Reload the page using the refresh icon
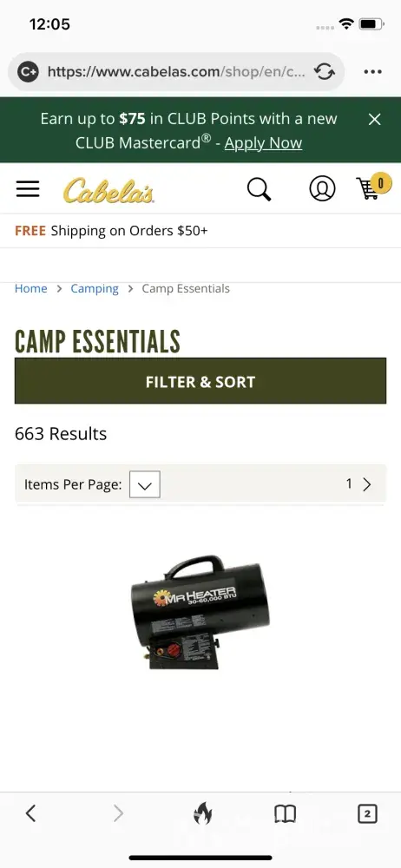401x868 pixels. [x=324, y=72]
